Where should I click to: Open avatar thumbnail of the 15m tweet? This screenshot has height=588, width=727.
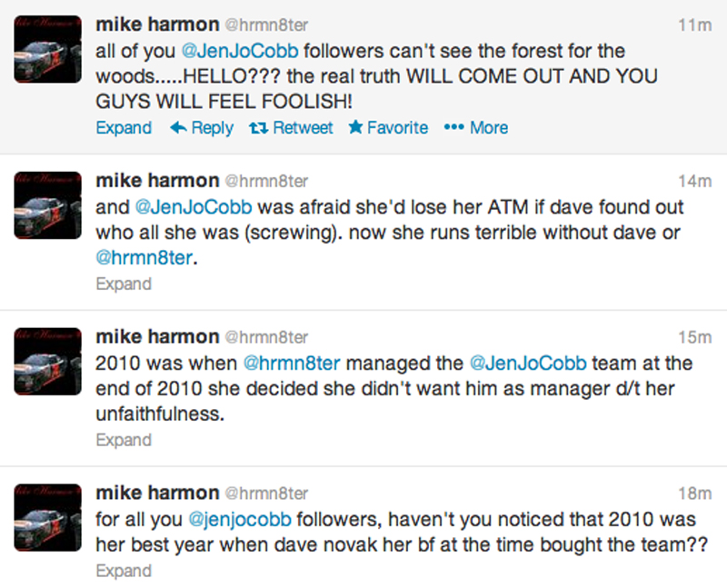click(50, 362)
